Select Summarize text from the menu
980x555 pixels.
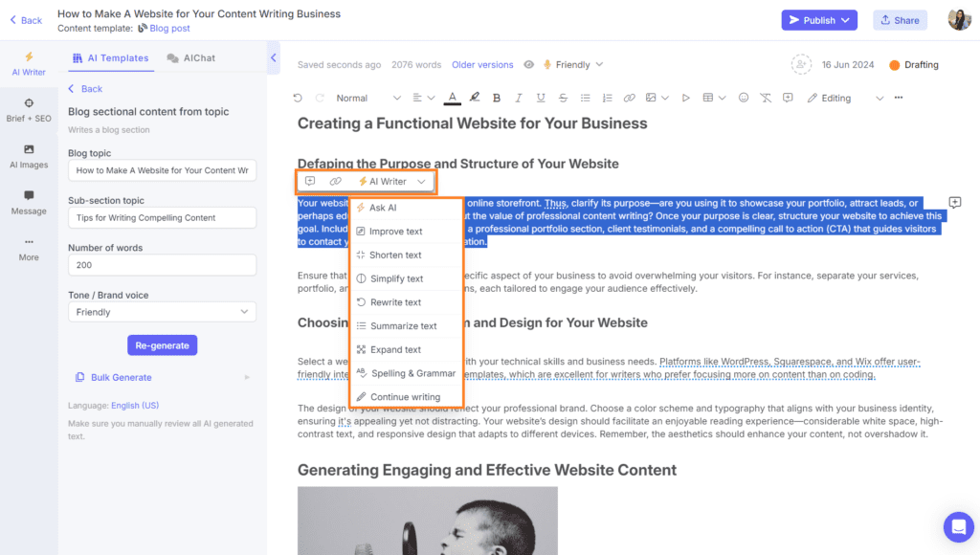pos(406,326)
